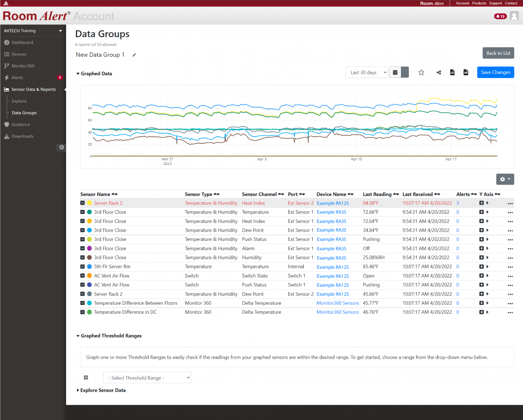This screenshot has width=523, height=420.
Task: Open the calendar date picker
Action: click(x=395, y=72)
